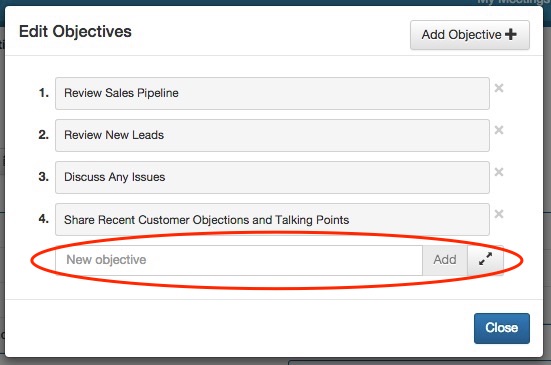Open My Meetings in the top bar
The image size is (551, 365).
(513, 2)
